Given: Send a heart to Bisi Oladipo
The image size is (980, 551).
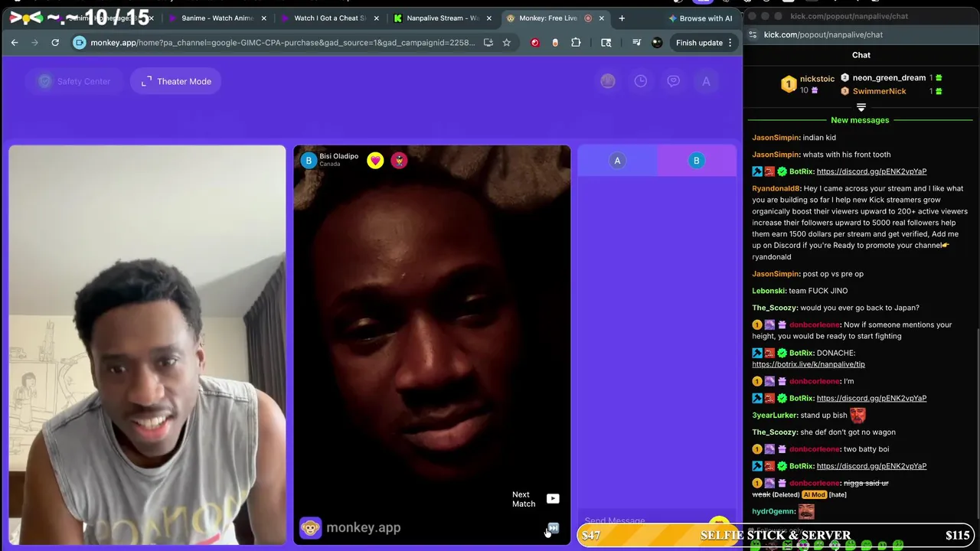Looking at the screenshot, I should coord(375,160).
